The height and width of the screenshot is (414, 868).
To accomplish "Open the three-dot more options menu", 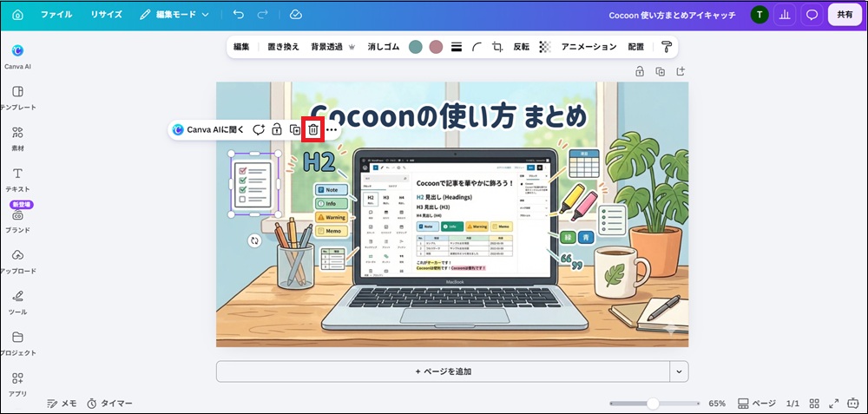I will click(x=332, y=130).
